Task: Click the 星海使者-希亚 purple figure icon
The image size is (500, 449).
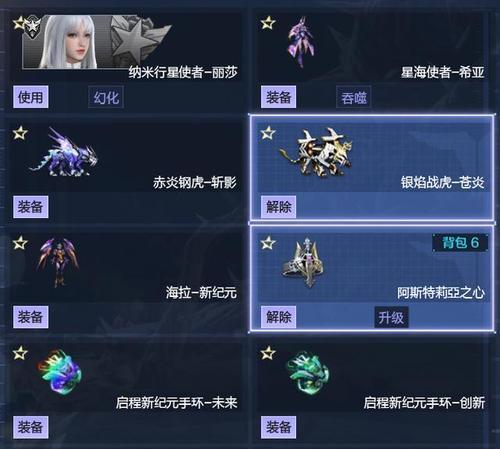Action: click(301, 42)
